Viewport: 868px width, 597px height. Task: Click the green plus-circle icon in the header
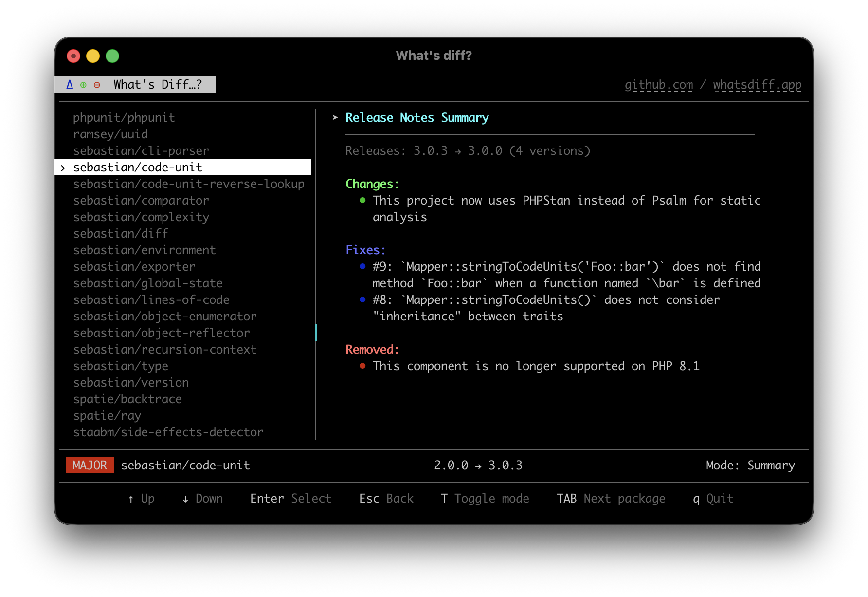pos(83,84)
